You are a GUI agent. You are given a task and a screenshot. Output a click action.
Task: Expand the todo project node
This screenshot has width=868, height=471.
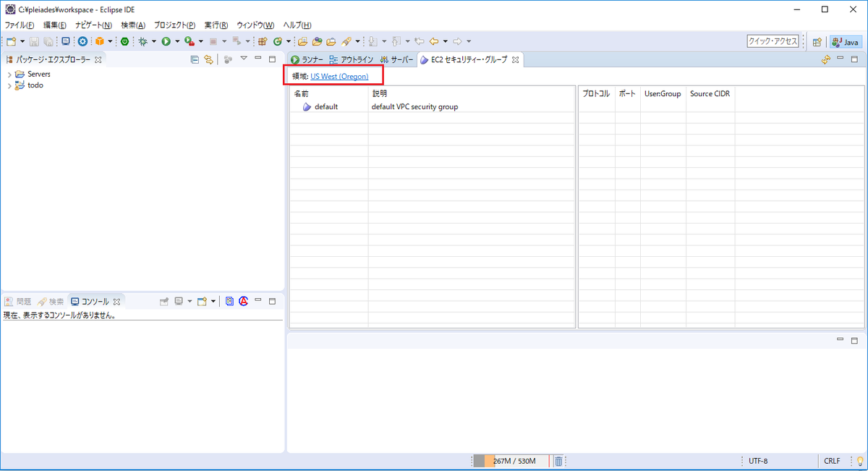click(x=9, y=85)
